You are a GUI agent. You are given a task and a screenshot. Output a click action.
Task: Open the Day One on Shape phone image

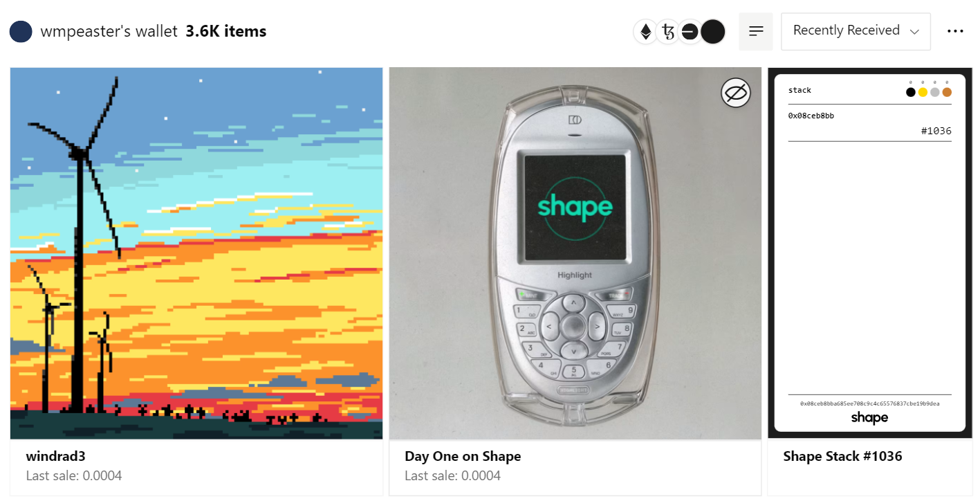[x=575, y=253]
